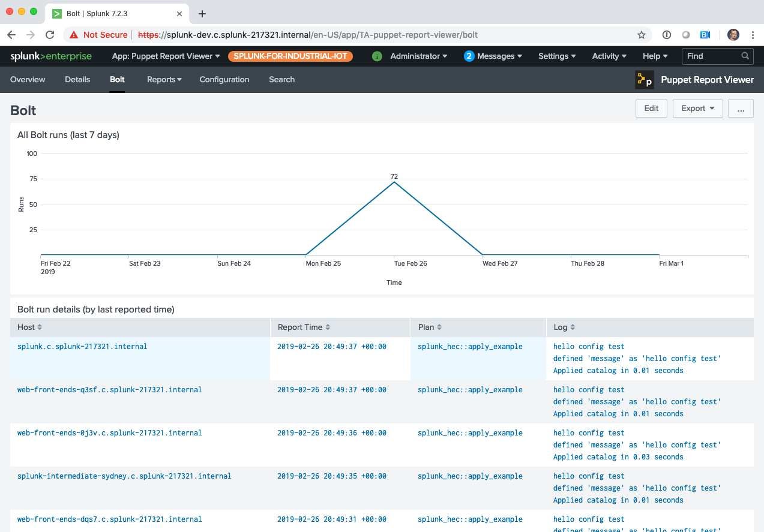Click the Find search magnifier icon

745,56
